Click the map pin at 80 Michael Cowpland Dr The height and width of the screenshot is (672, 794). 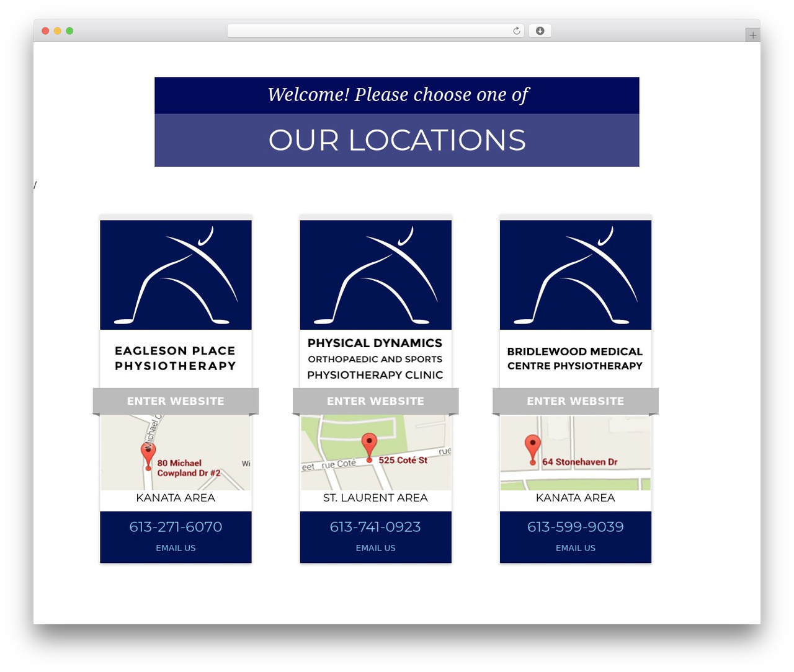(x=148, y=456)
